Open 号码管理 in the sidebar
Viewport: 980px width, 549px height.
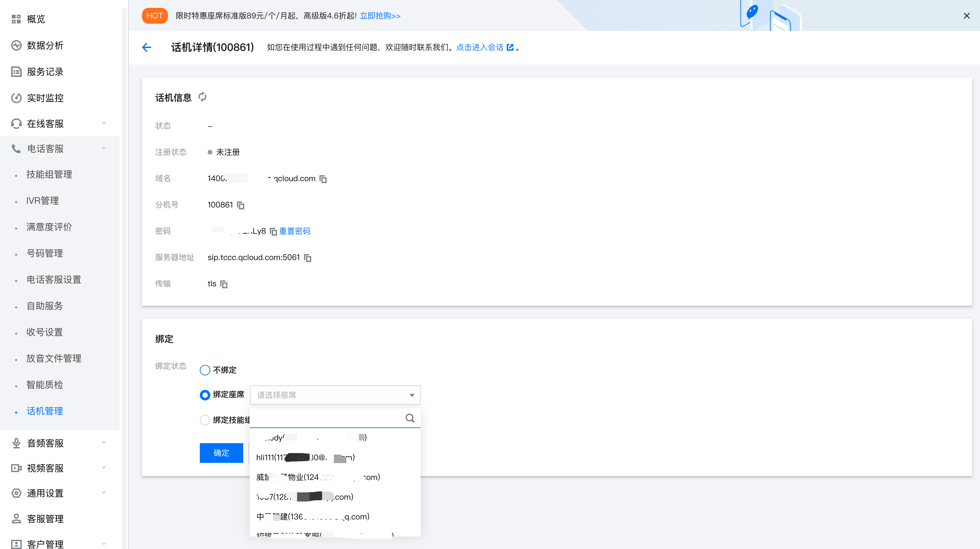(44, 253)
